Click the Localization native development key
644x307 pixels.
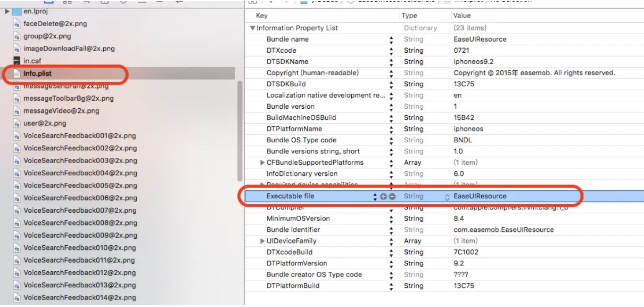[326, 95]
